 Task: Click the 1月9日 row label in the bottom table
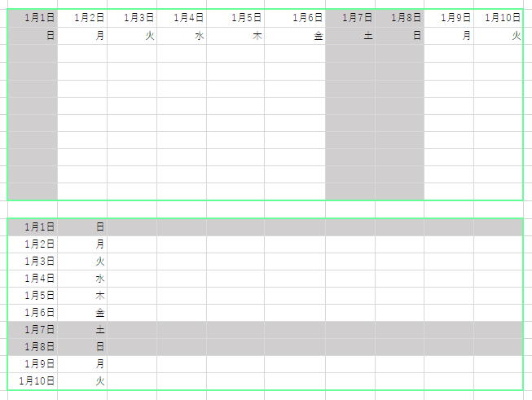33,364
